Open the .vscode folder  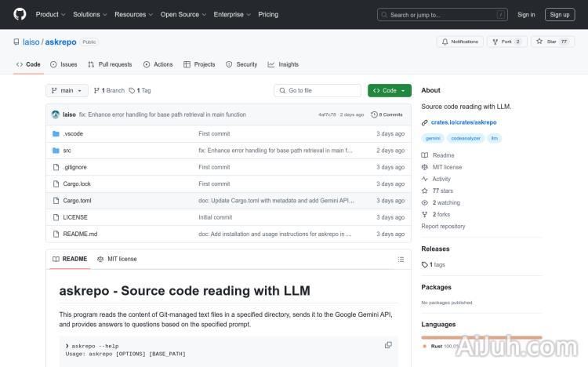pyautogui.click(x=73, y=134)
